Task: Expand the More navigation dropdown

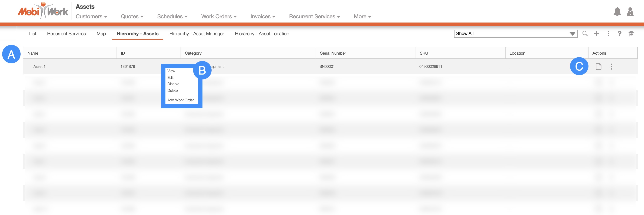Action: click(x=362, y=17)
